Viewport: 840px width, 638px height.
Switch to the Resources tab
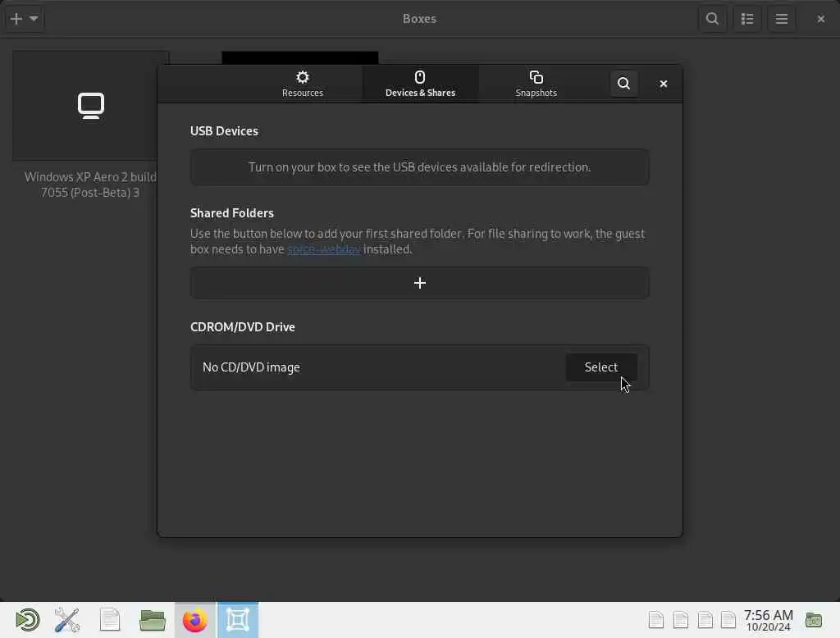tap(302, 84)
